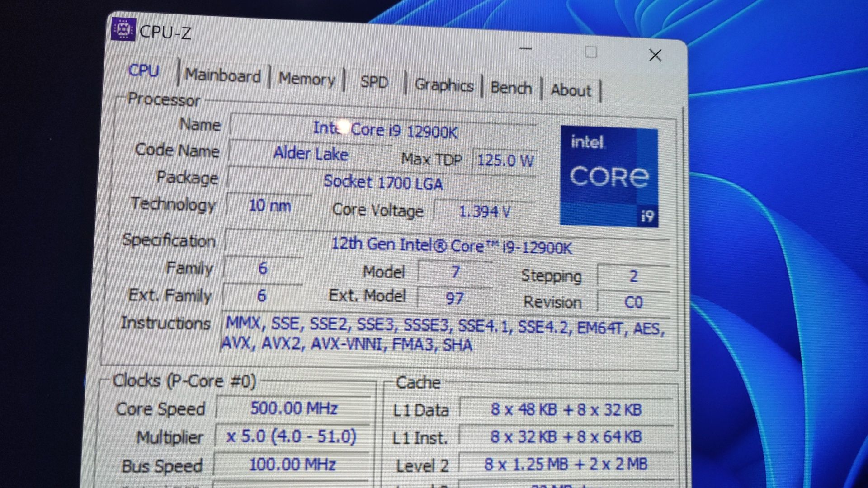868x488 pixels.
Task: Click the Family value 6
Action: 263,268
